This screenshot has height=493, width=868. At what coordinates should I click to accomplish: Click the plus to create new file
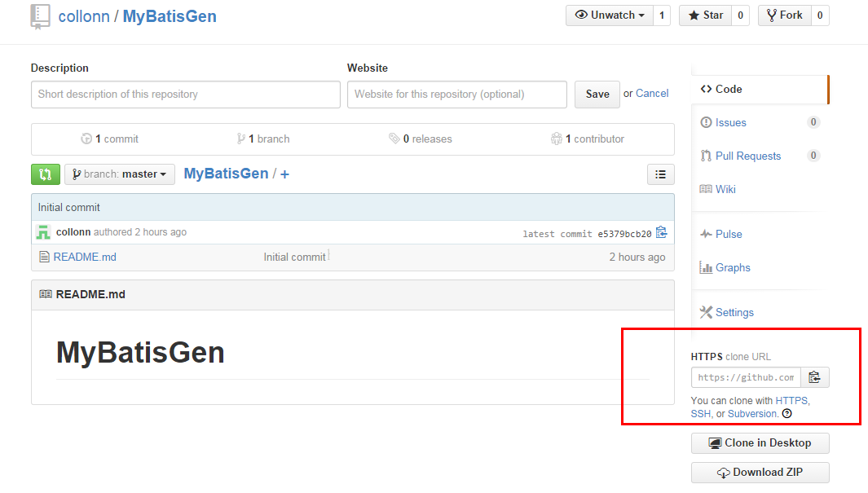(x=284, y=174)
